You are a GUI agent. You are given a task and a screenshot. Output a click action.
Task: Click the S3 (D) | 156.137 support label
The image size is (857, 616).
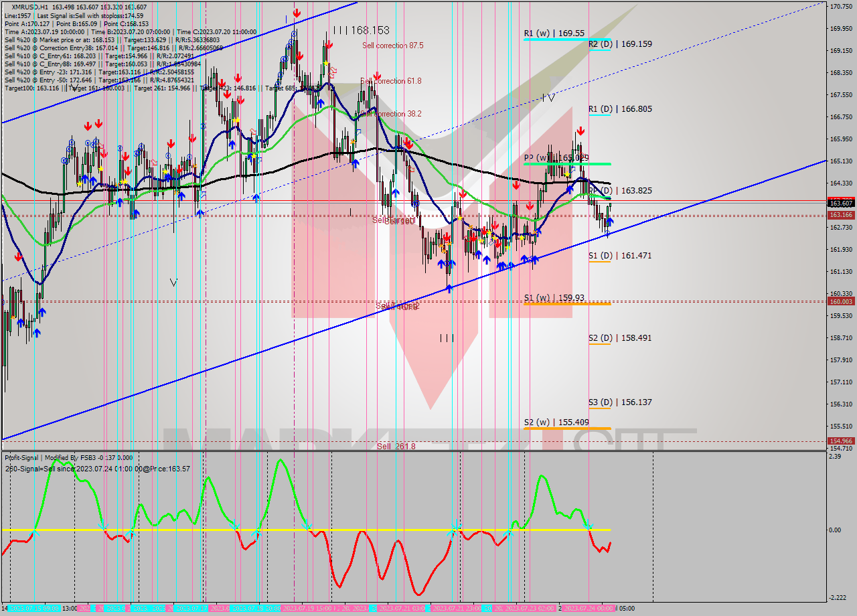coord(621,402)
